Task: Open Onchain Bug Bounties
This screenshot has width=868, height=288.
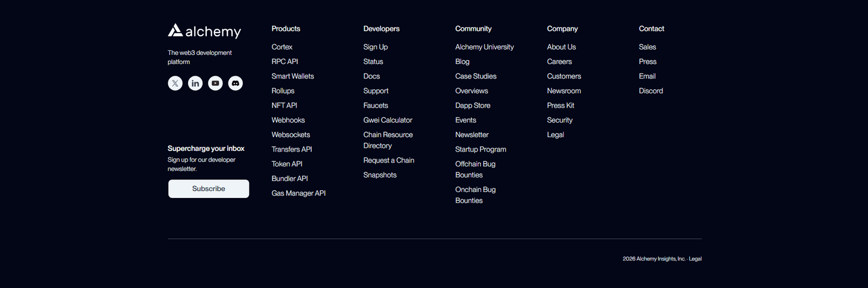Action: click(x=476, y=195)
